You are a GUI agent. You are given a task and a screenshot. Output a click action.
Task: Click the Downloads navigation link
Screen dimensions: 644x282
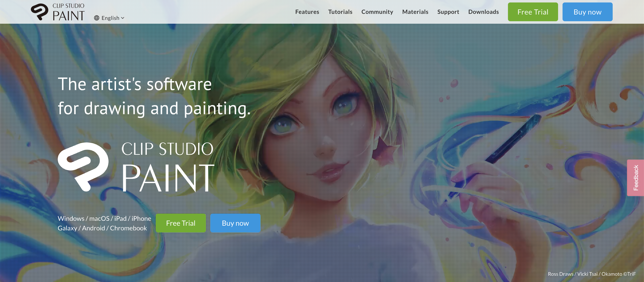[x=483, y=11]
